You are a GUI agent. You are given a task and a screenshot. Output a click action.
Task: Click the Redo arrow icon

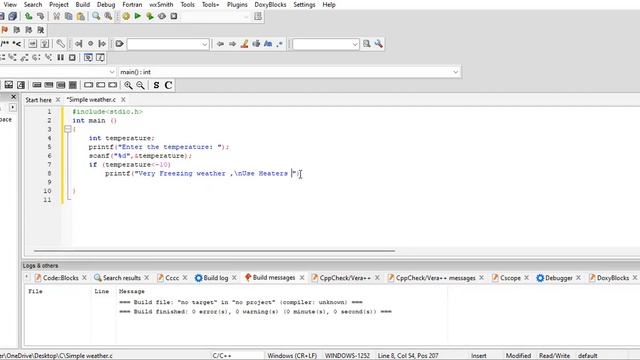point(40,16)
